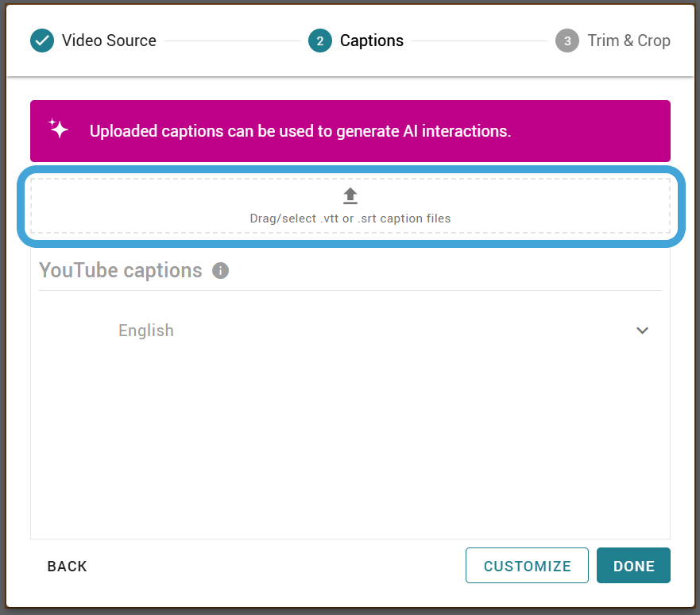Click the caption file drop zone
700x615 pixels.
coord(350,206)
